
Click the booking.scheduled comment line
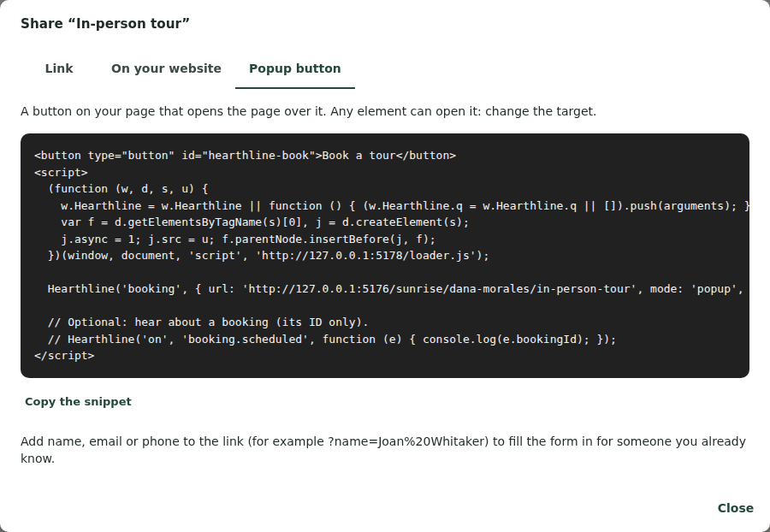pos(331,339)
